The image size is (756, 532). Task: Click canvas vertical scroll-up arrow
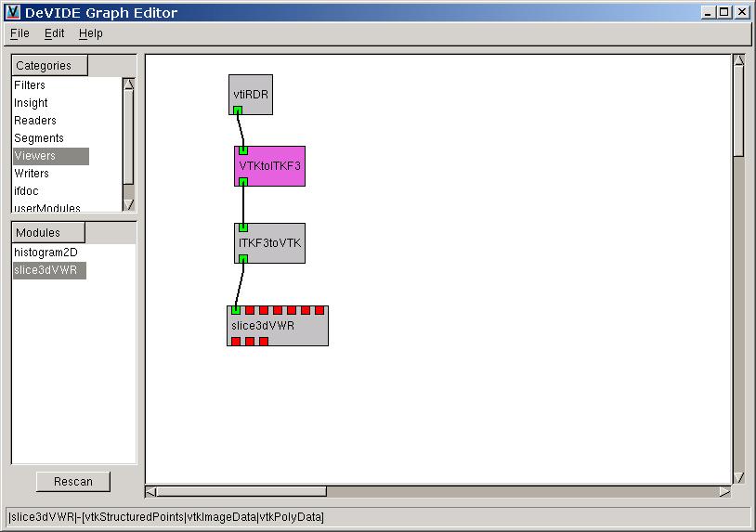(x=738, y=60)
